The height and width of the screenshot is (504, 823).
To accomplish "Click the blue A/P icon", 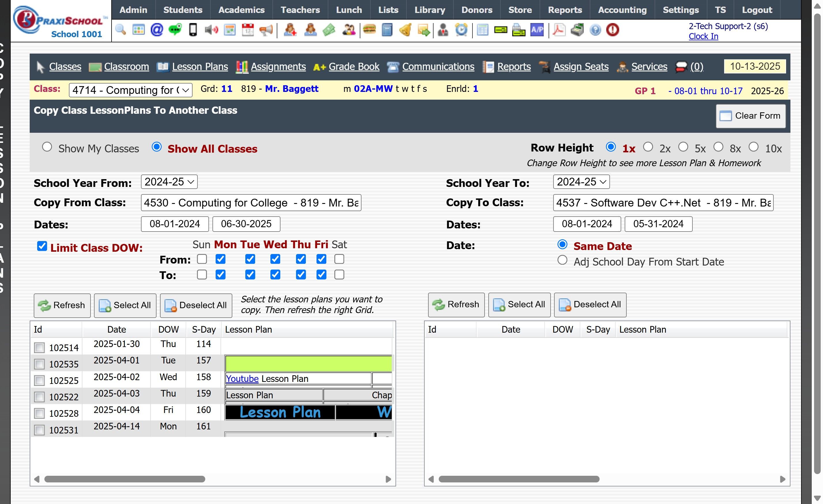I will point(537,30).
